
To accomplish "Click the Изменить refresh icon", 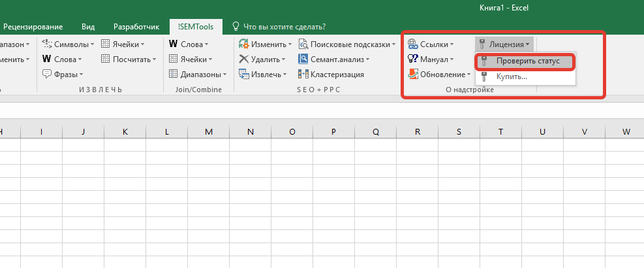I will (244, 44).
